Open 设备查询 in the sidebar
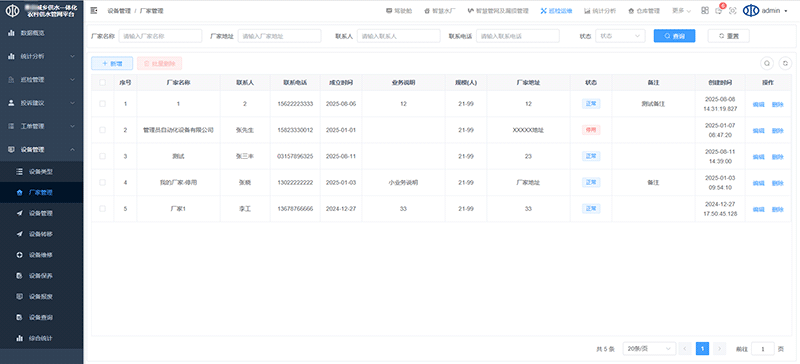This screenshot has height=364, width=800. [x=41, y=318]
